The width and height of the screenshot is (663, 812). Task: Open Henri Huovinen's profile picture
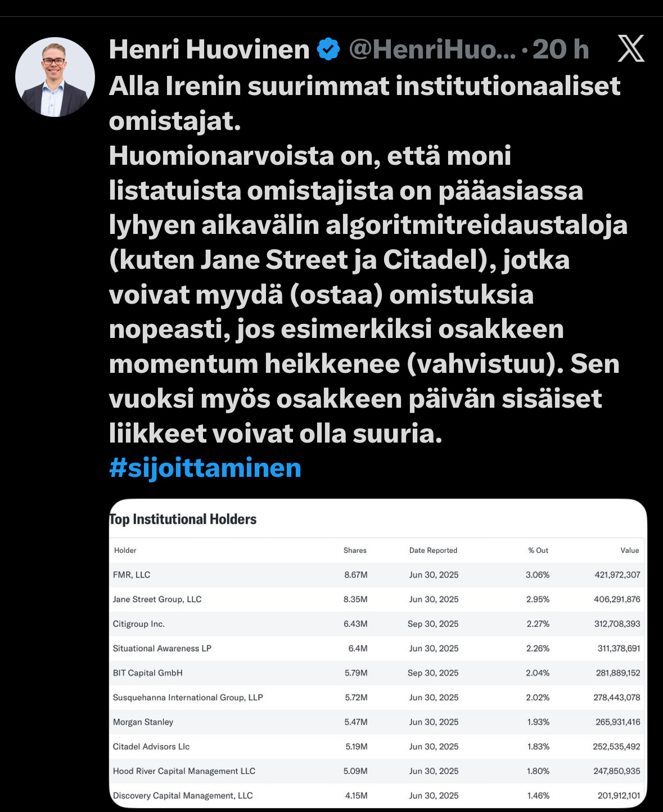pyautogui.click(x=55, y=77)
